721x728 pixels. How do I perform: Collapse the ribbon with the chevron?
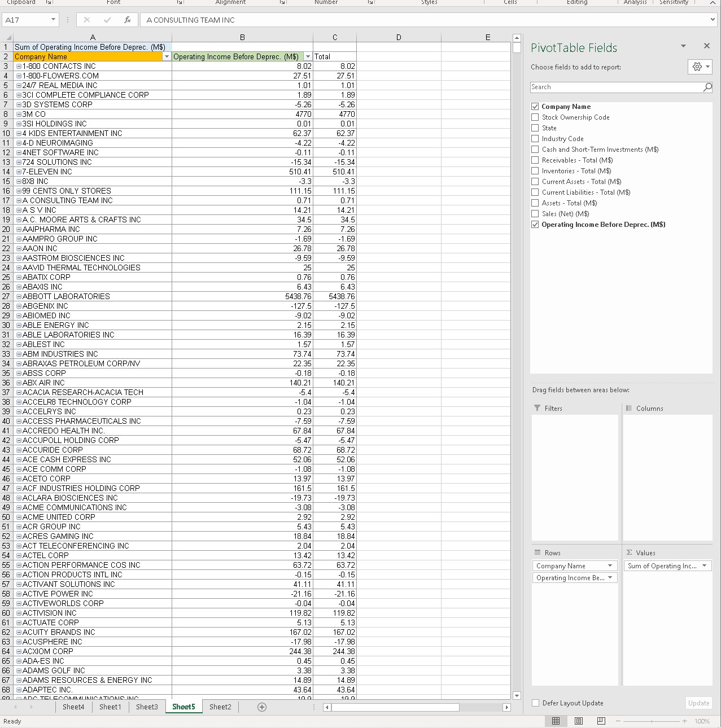pyautogui.click(x=713, y=3)
